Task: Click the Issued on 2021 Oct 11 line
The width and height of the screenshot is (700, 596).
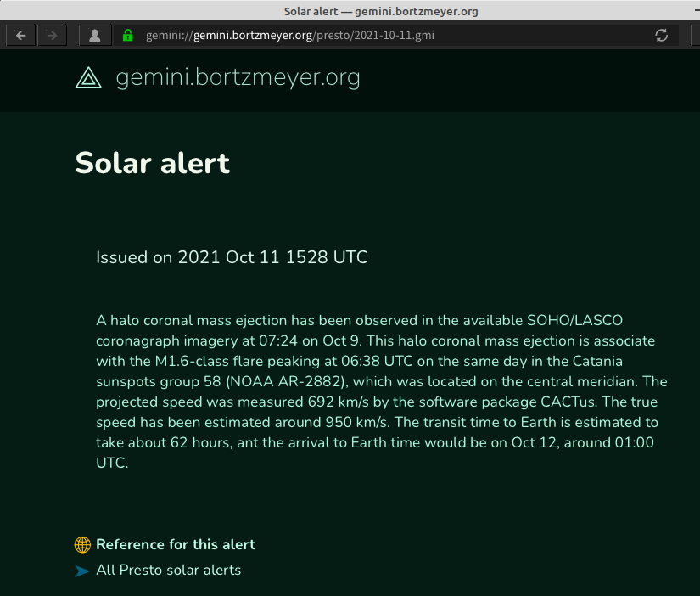Action: pyautogui.click(x=232, y=257)
